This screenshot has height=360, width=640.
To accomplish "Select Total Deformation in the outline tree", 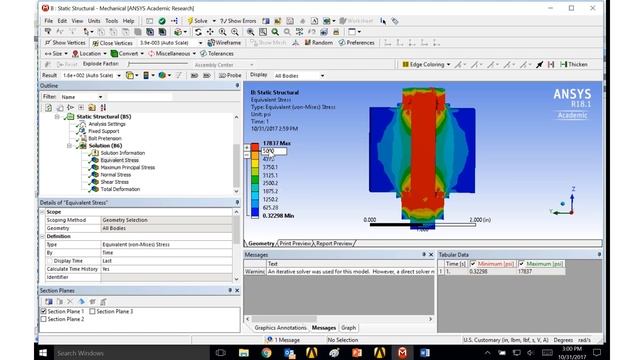I will [120, 189].
